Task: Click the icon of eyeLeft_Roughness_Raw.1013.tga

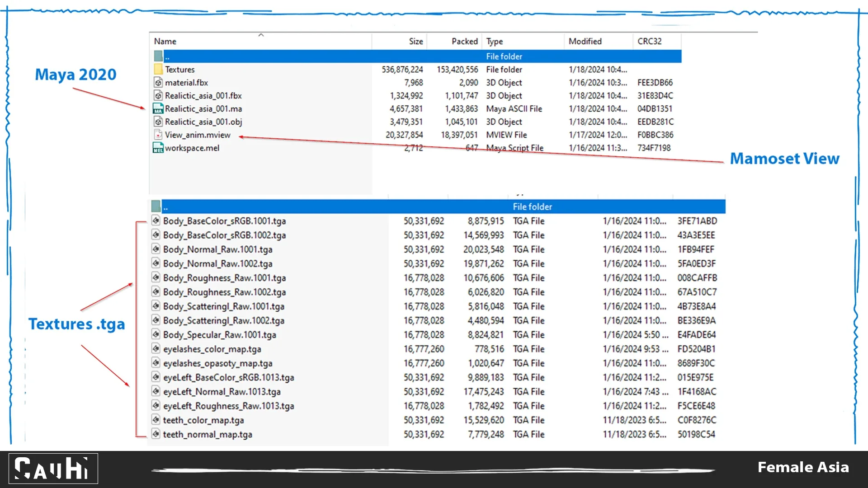Action: click(156, 406)
